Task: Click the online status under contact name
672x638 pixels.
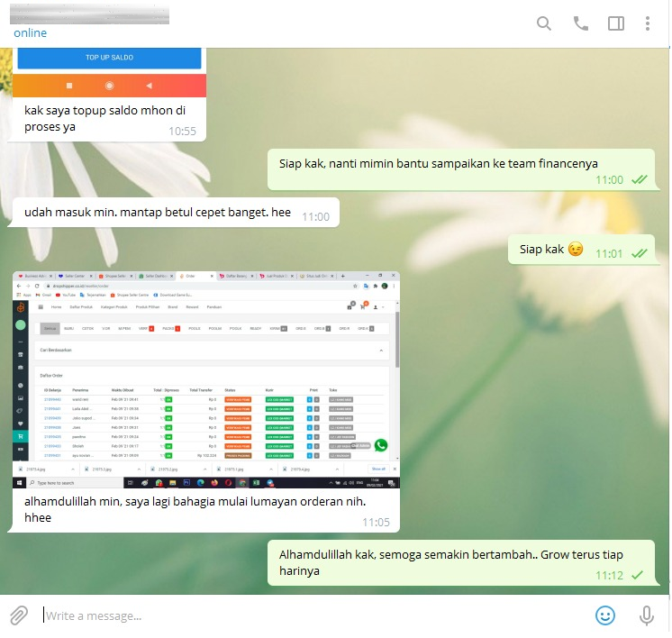Action: coord(30,33)
